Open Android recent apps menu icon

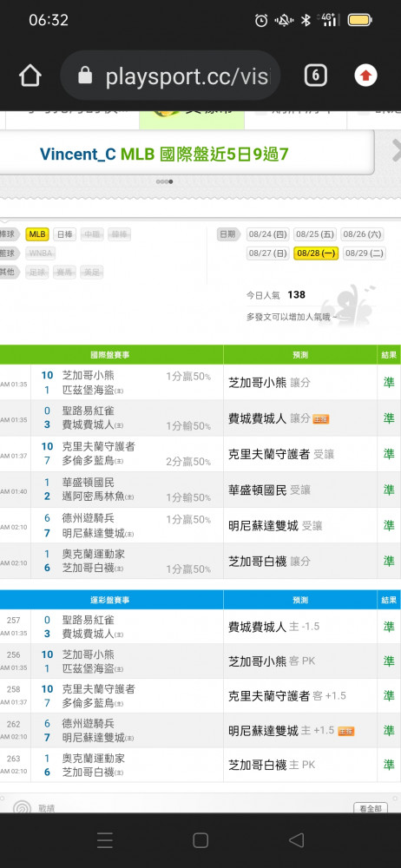pyautogui.click(x=105, y=840)
